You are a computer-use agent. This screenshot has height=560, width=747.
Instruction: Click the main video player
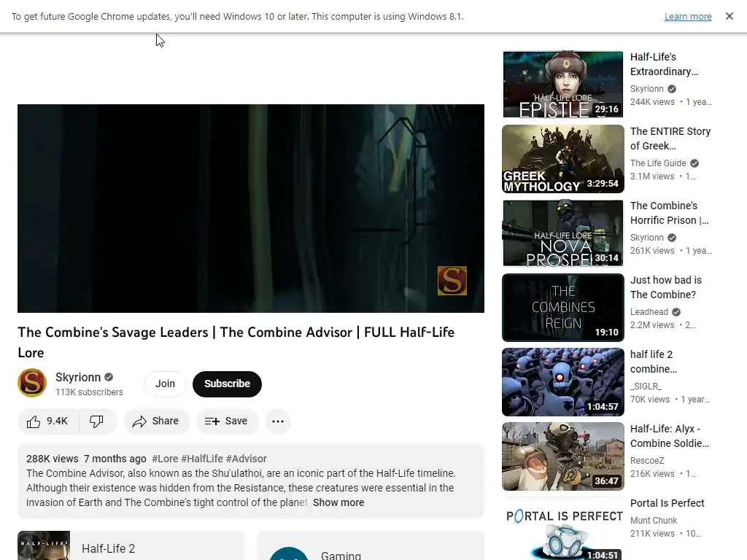(x=251, y=209)
